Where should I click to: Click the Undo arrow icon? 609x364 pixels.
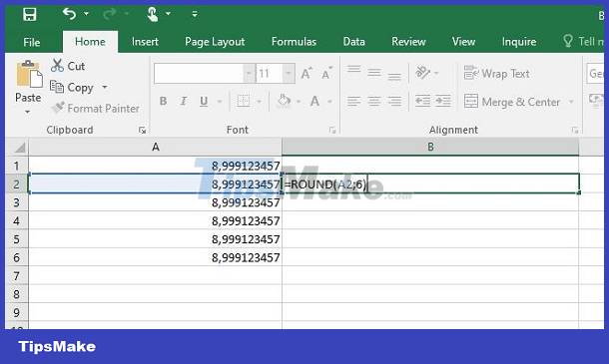coord(70,14)
